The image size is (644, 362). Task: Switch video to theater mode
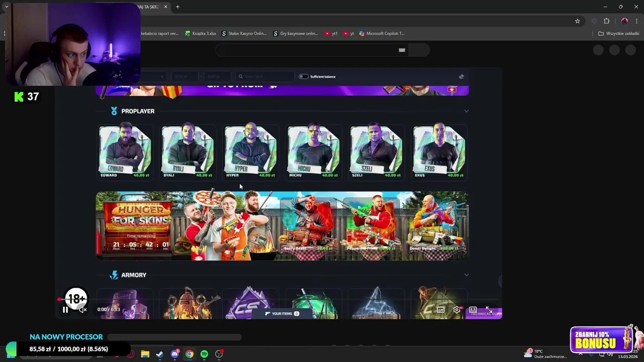(x=473, y=310)
